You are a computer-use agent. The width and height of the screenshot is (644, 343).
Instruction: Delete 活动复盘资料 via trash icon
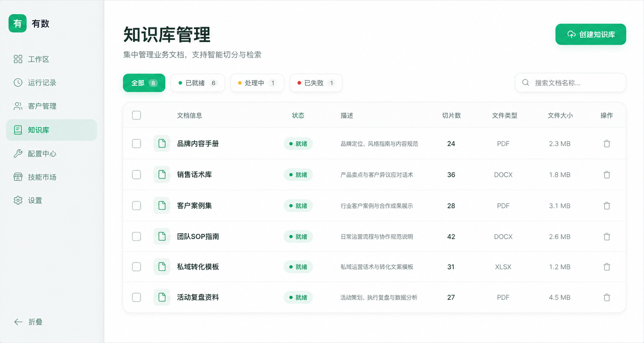coord(607,297)
